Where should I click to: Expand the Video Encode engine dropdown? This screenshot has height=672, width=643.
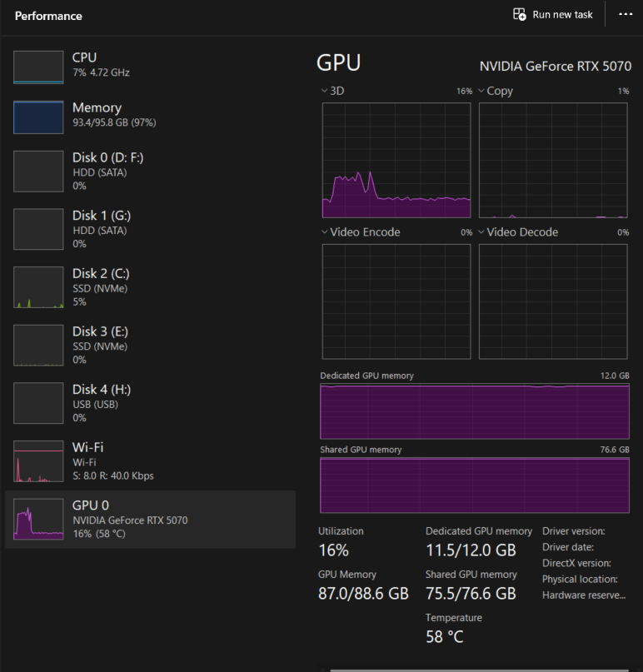click(325, 232)
